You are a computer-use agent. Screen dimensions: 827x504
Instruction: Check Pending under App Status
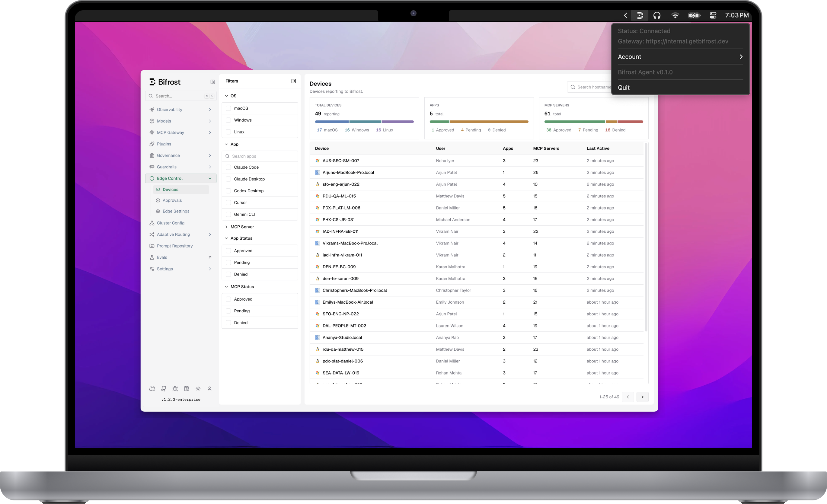(228, 262)
